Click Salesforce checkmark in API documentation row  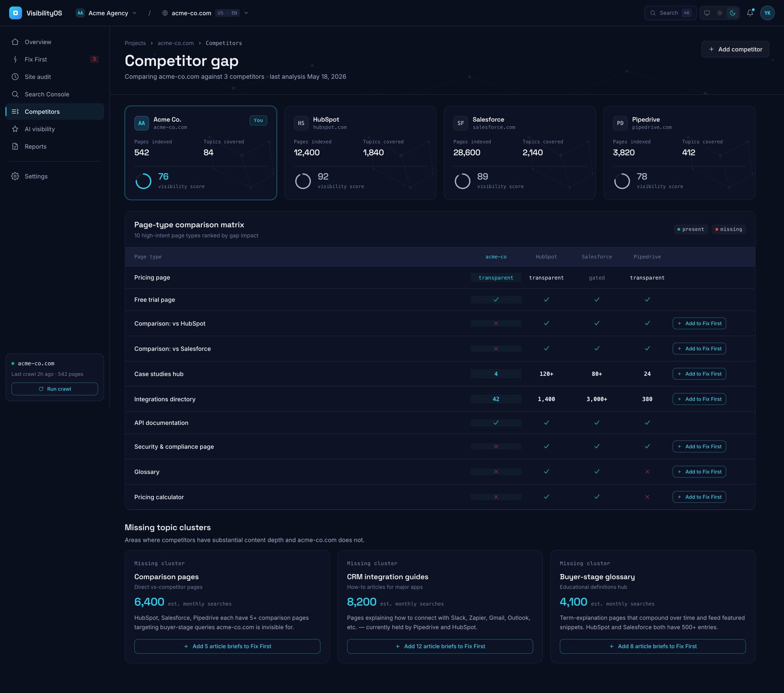tap(597, 423)
